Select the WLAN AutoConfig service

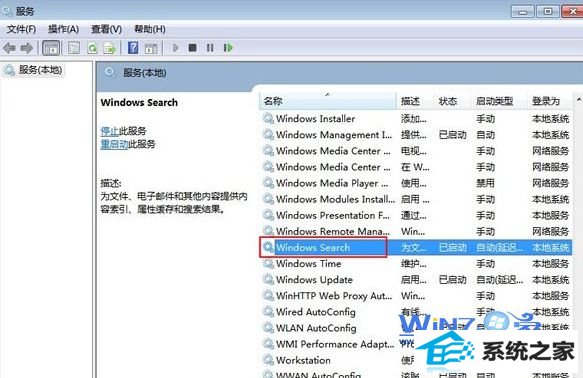click(x=416, y=328)
